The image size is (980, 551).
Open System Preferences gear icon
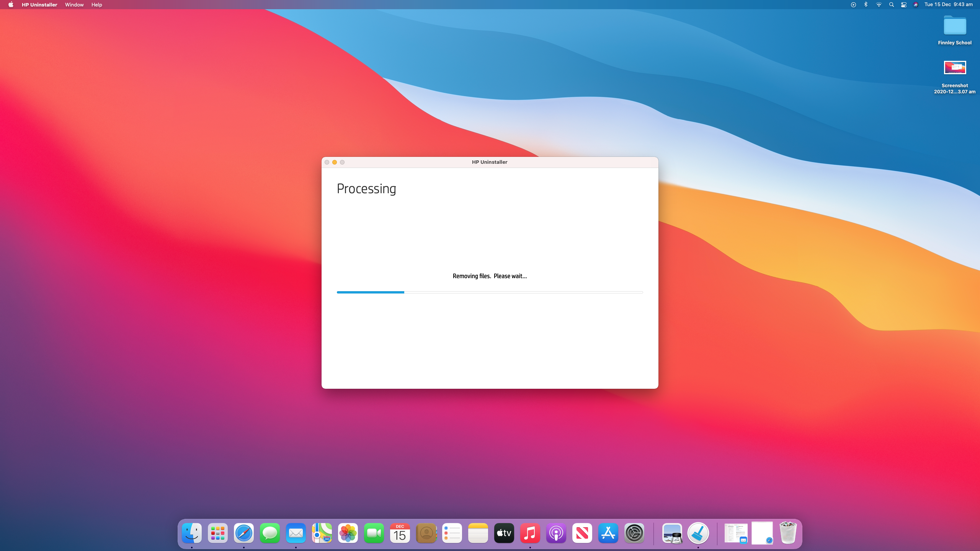point(634,533)
